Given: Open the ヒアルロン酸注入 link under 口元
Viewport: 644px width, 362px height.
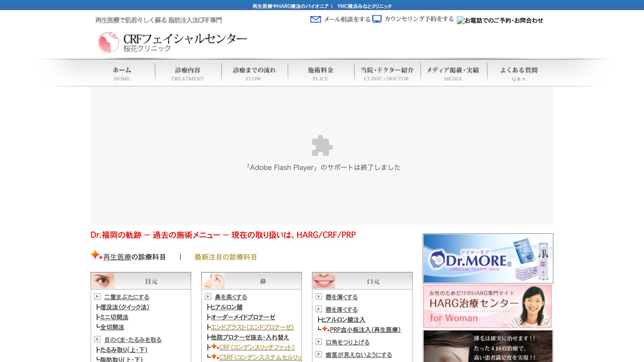Looking at the screenshot, I should pyautogui.click(x=343, y=320).
